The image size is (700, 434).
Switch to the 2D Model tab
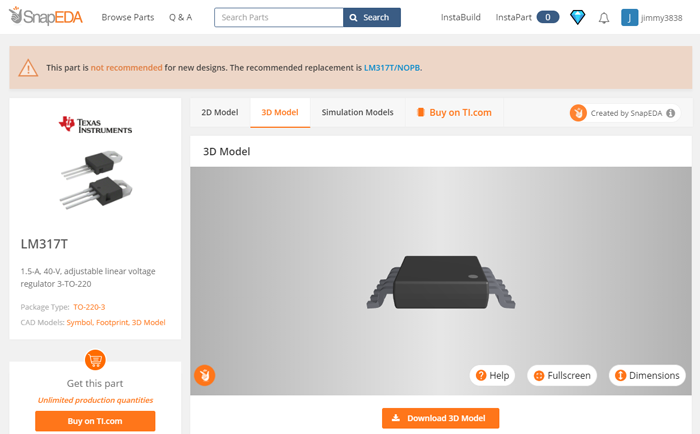click(x=220, y=113)
